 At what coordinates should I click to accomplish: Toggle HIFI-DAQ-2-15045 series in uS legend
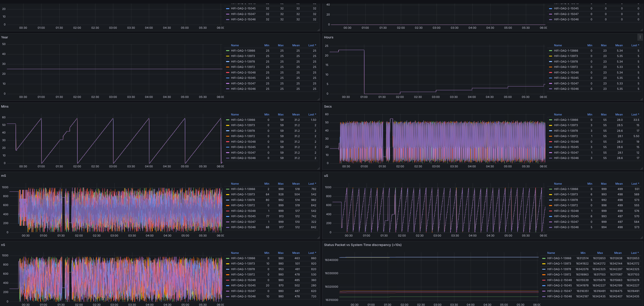566,216
